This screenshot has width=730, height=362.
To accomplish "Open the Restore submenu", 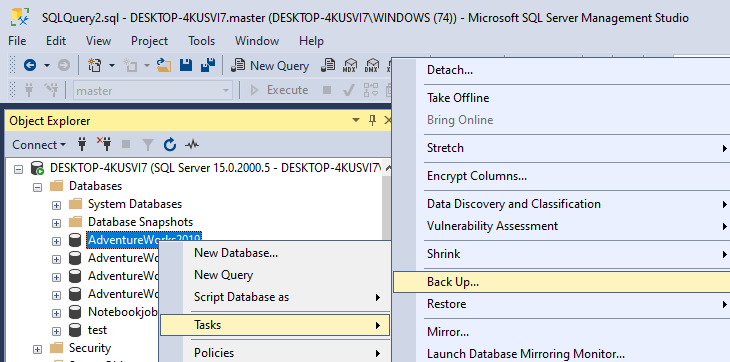I will pyautogui.click(x=561, y=304).
